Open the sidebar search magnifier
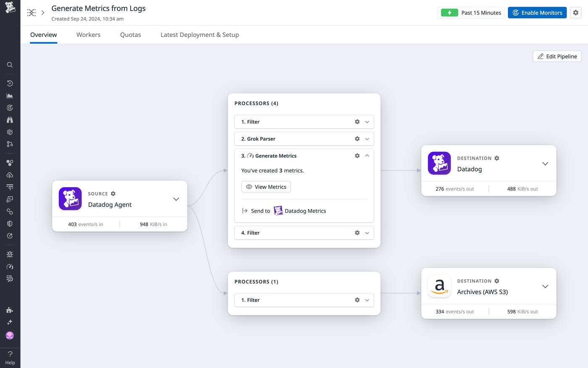This screenshot has height=368, width=588. (x=10, y=65)
